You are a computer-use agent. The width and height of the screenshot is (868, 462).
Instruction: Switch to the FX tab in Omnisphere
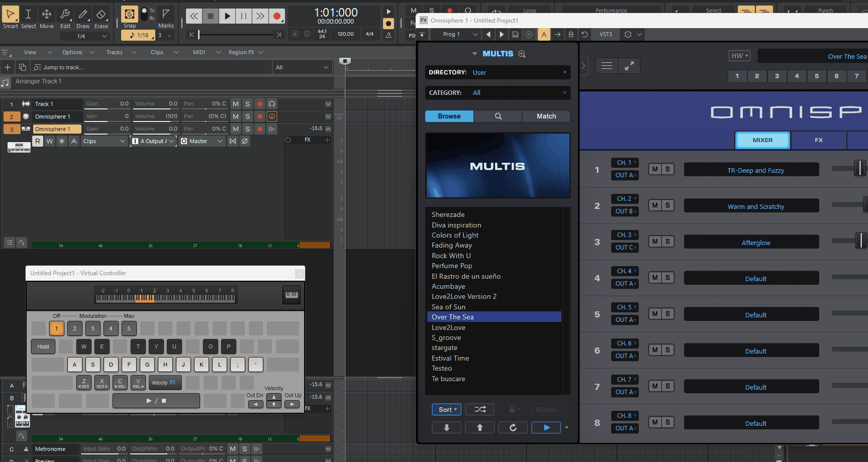tap(818, 140)
